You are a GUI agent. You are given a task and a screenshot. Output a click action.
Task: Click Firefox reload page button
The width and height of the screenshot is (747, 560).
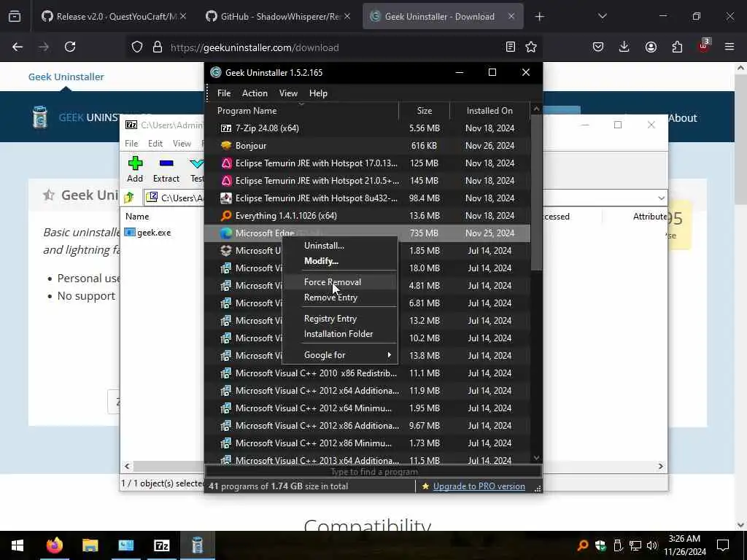[x=70, y=47]
